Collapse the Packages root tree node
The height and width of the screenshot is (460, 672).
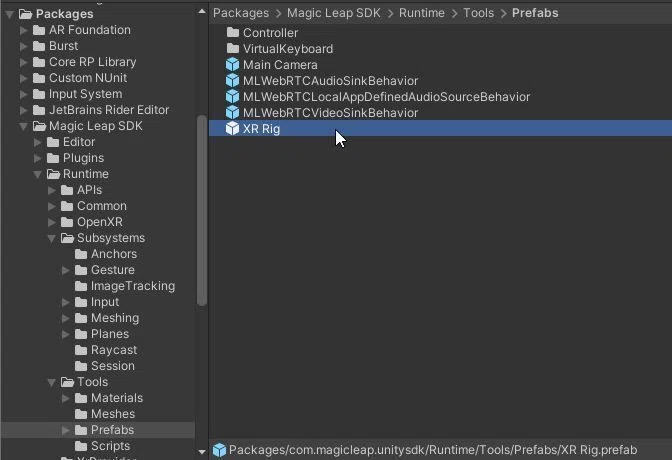[x=9, y=15]
